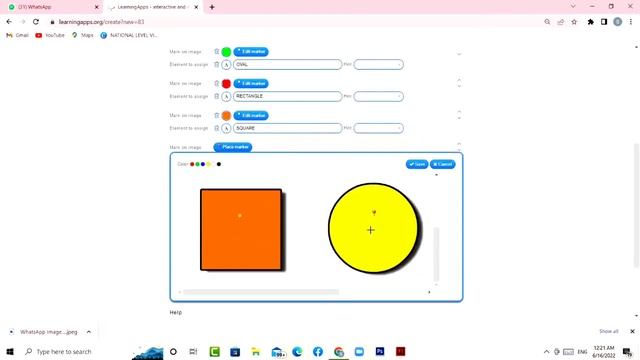
Task: Reload the page
Action: click(x=36, y=22)
